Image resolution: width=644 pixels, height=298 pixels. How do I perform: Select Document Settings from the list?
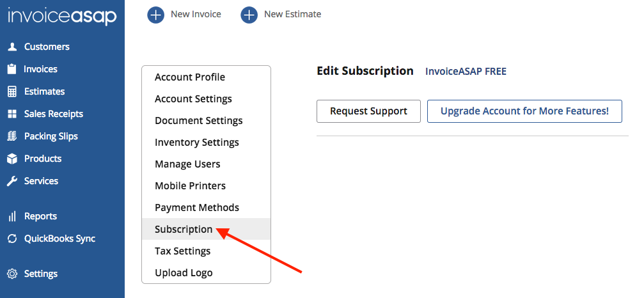[199, 121]
